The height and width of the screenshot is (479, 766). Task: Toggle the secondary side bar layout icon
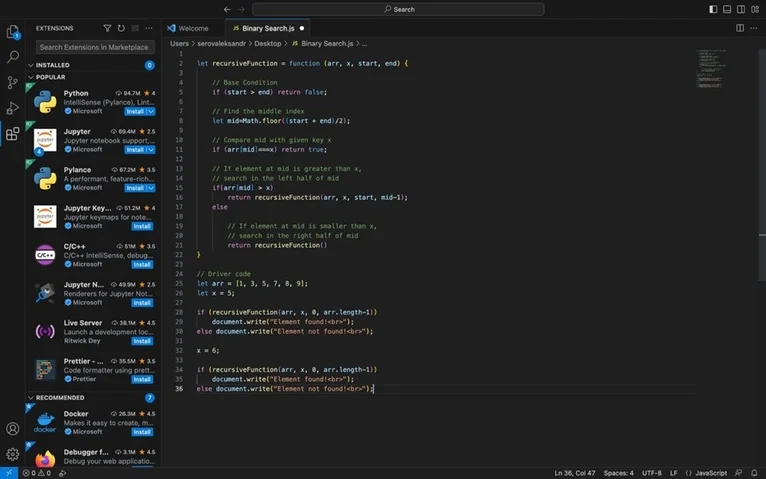coord(741,9)
